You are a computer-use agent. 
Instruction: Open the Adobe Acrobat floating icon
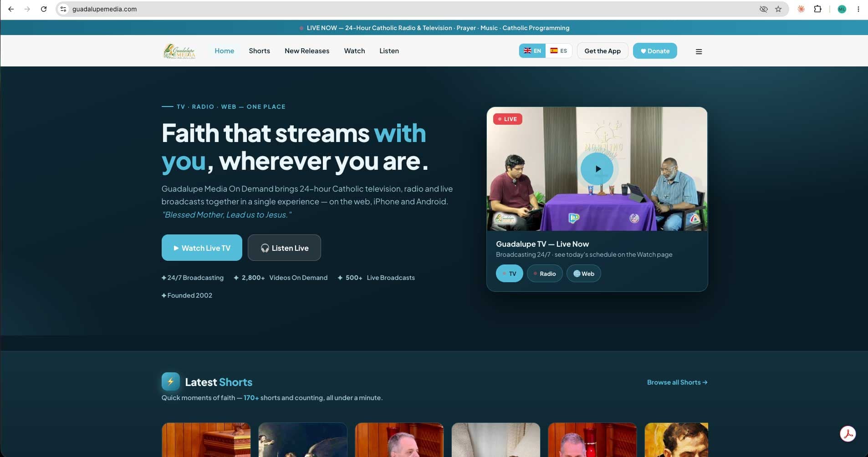coord(848,434)
